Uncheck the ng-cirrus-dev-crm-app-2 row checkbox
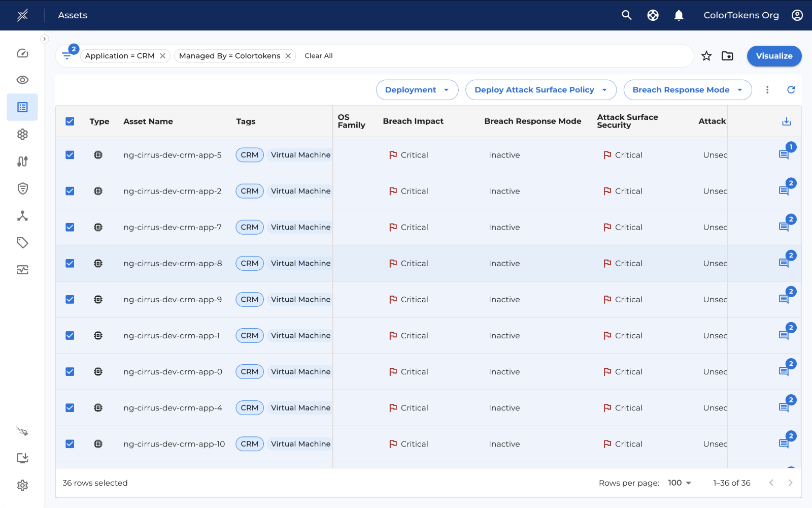 [x=70, y=191]
